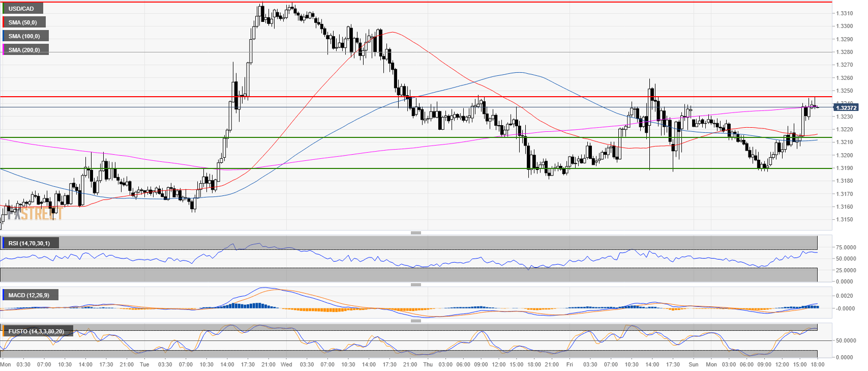Click the resize handle above MACD panel
This screenshot has width=868, height=371.
click(415, 284)
